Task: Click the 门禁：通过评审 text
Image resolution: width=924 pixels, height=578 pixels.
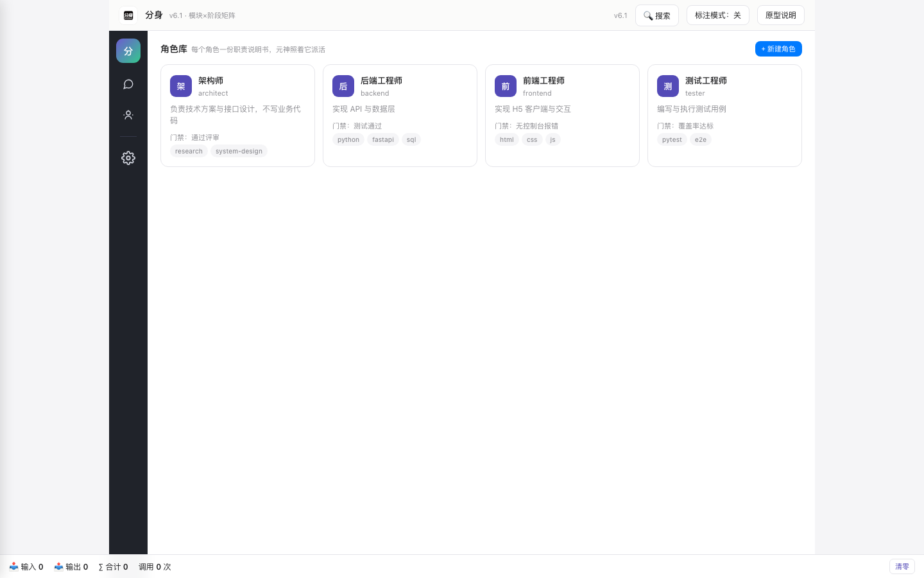Action: [194, 137]
